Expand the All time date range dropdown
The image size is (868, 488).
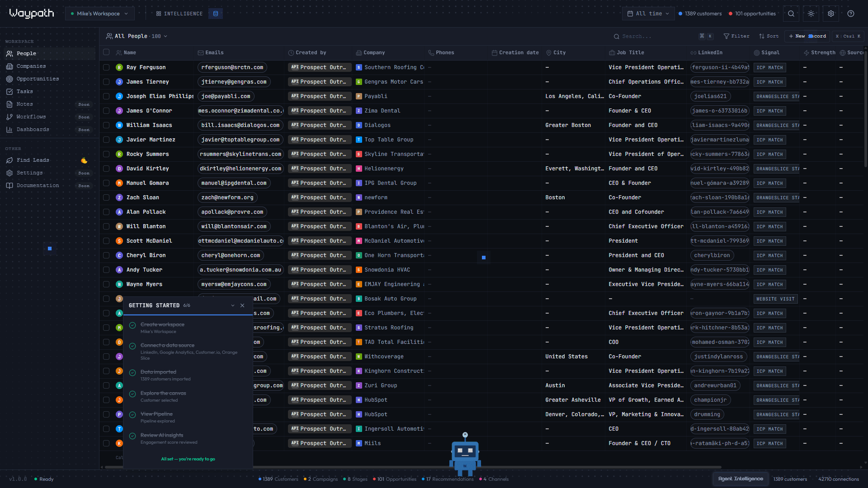[648, 14]
